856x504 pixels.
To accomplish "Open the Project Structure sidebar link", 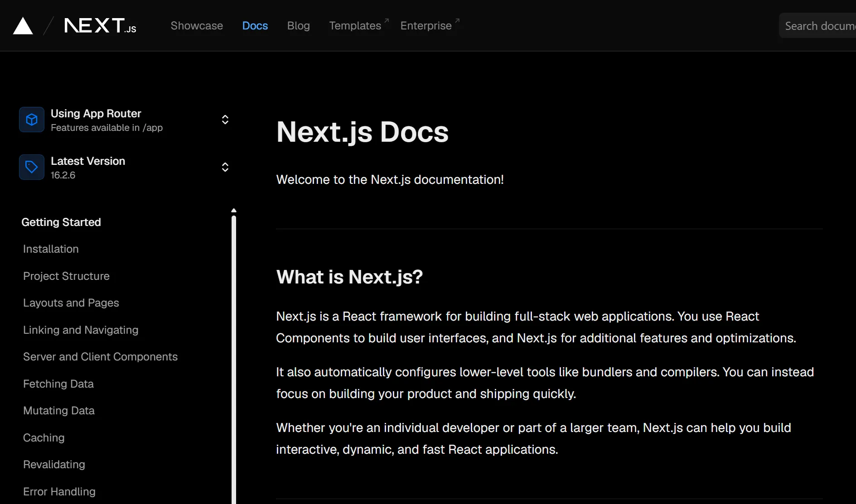I will (x=66, y=276).
